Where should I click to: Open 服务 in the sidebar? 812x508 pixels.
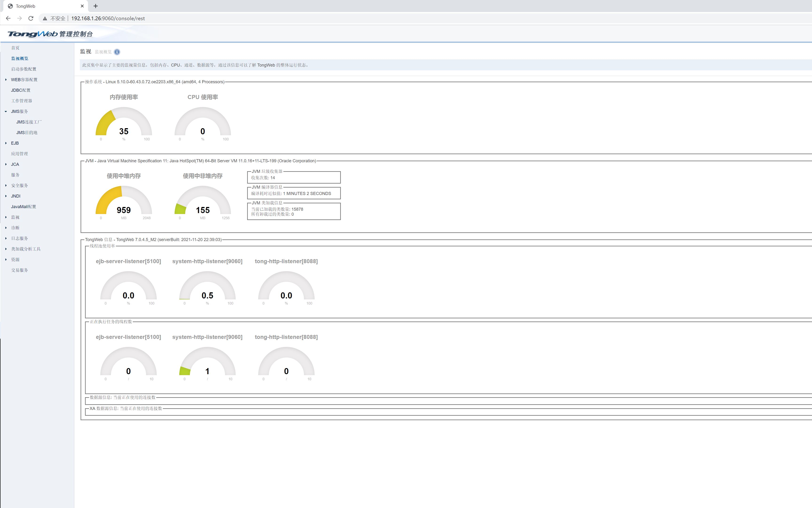coord(15,175)
